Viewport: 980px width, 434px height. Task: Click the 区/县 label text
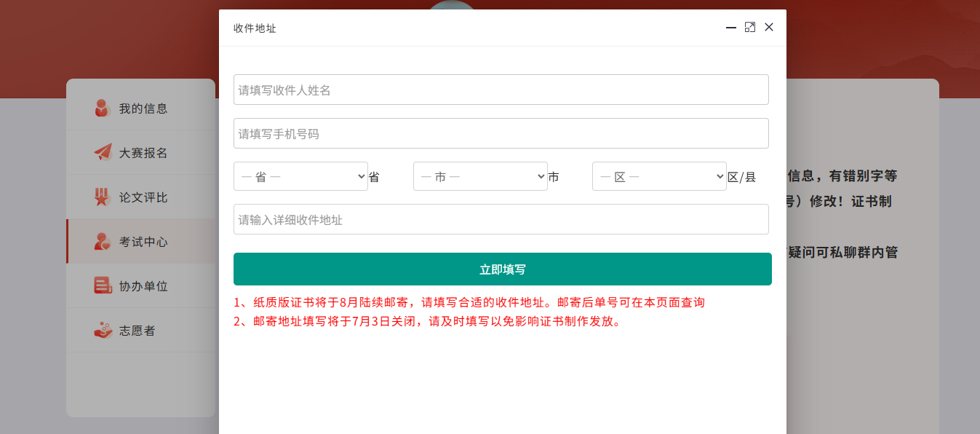point(741,177)
